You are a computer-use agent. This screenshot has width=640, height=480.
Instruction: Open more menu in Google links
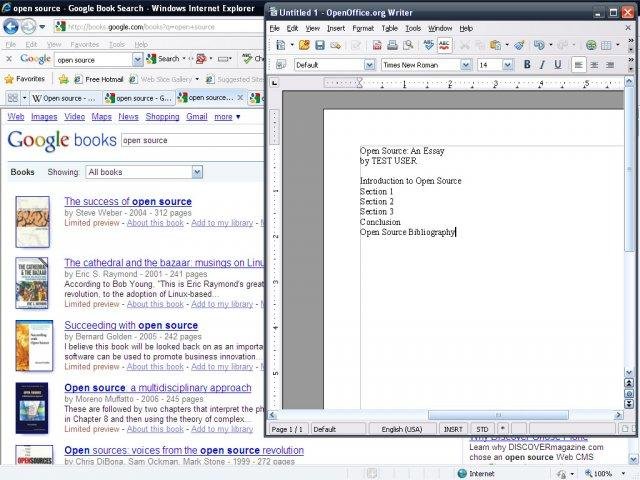[227, 117]
